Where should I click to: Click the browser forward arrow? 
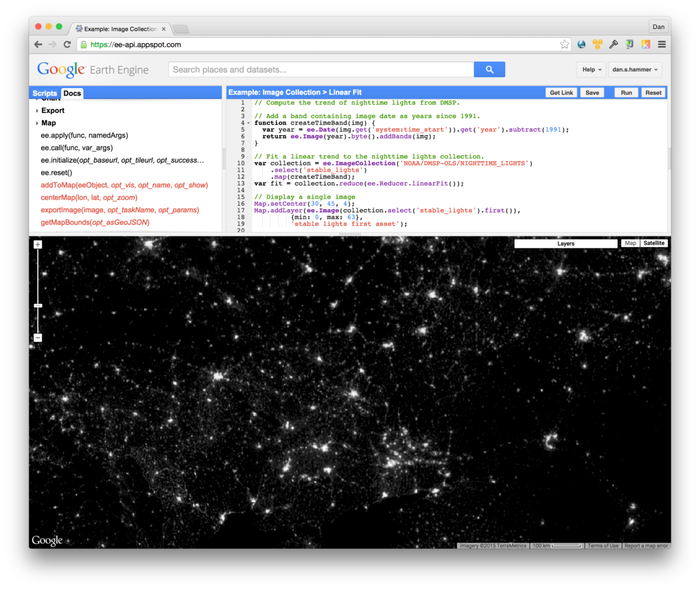52,44
